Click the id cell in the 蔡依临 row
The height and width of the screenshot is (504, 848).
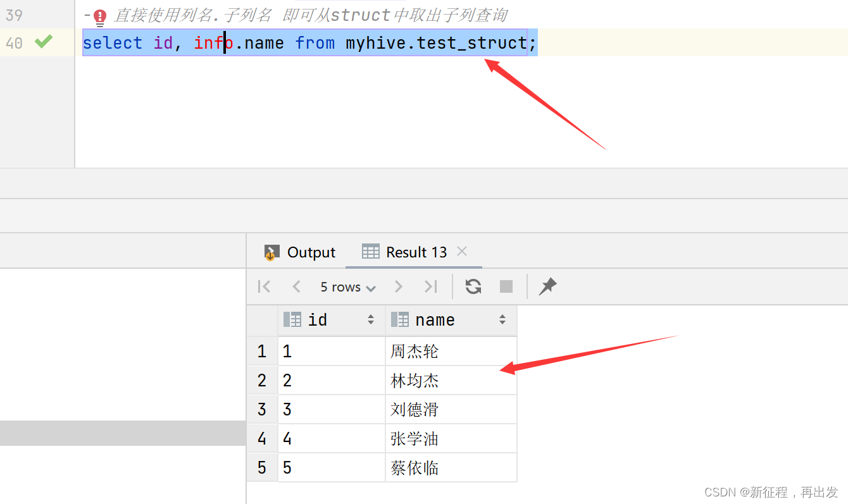(x=332, y=467)
